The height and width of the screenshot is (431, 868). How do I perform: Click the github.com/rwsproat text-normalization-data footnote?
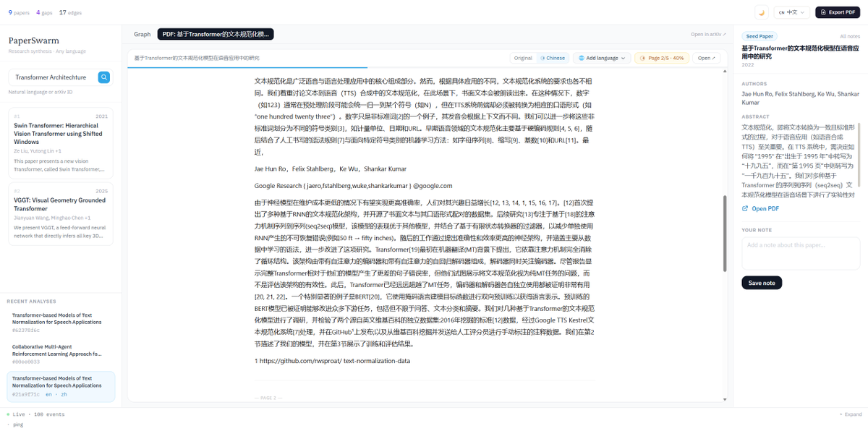click(332, 361)
